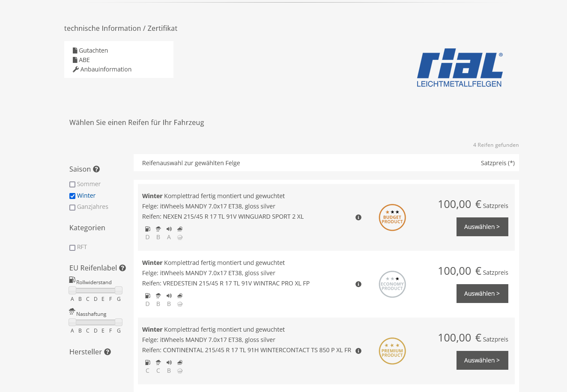Screen dimensions: 567x392
Task: Enable the Sommer season checkbox
Action: 72,184
